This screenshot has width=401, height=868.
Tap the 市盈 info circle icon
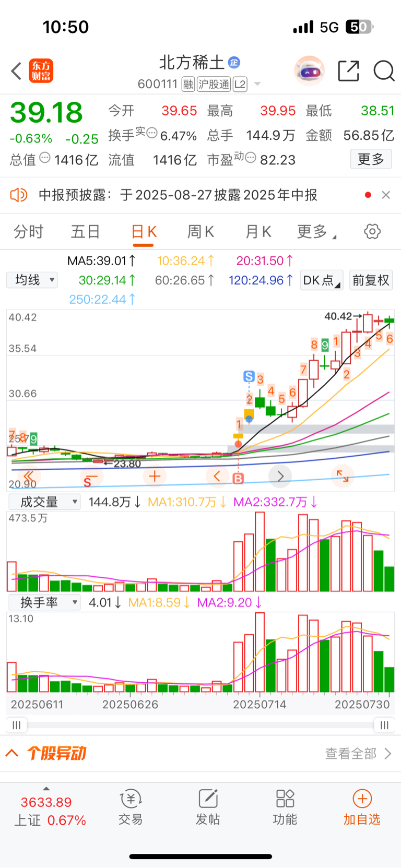pyautogui.click(x=251, y=157)
